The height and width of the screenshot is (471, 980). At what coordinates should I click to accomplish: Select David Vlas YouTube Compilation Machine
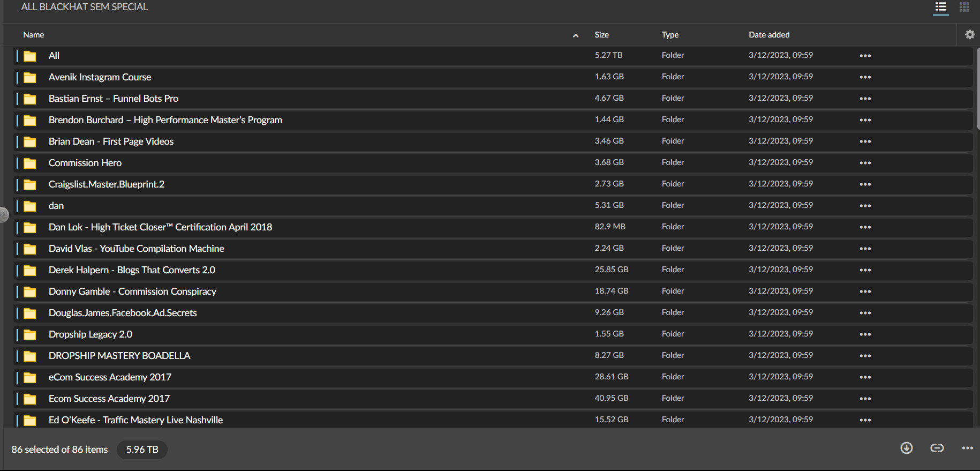click(x=137, y=249)
